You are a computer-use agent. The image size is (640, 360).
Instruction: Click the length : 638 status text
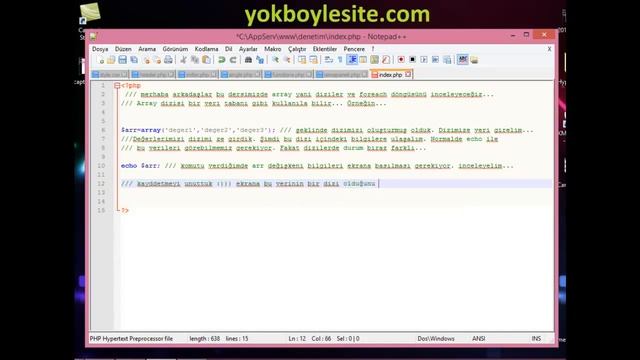coord(204,339)
